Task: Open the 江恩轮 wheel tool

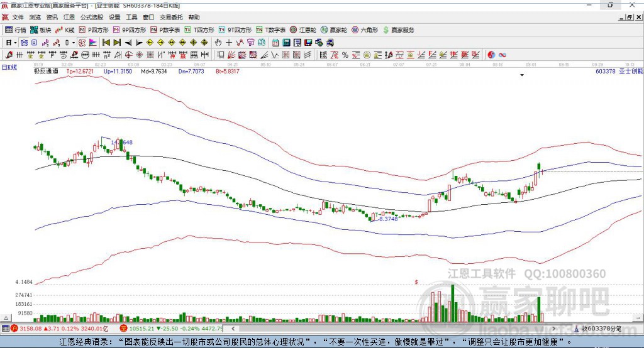Action: 303,30
